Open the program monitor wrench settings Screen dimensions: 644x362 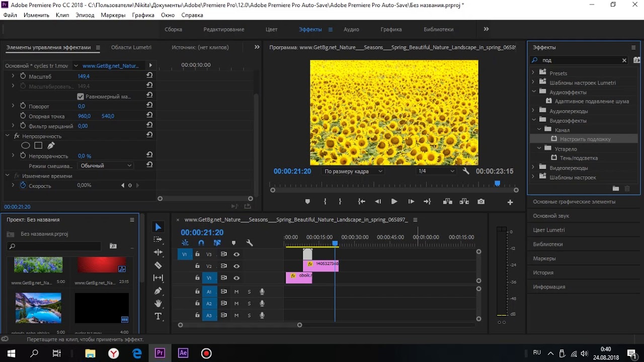(x=466, y=171)
